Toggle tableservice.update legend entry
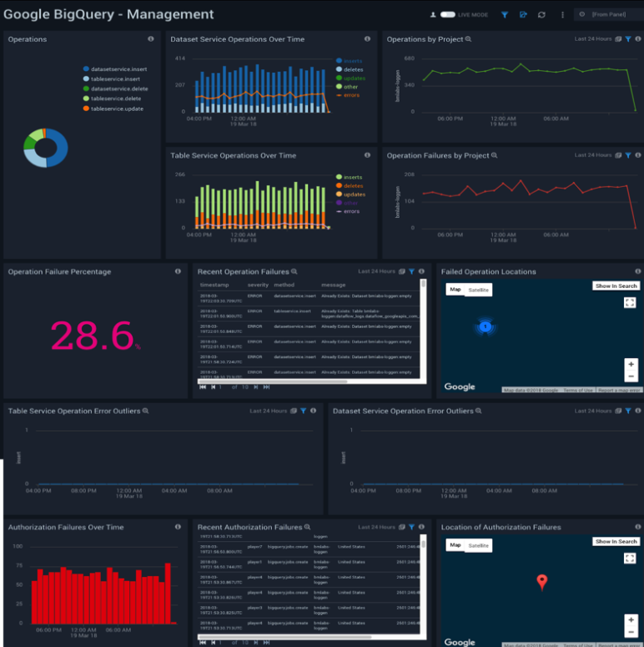The image size is (644, 647). [113, 109]
